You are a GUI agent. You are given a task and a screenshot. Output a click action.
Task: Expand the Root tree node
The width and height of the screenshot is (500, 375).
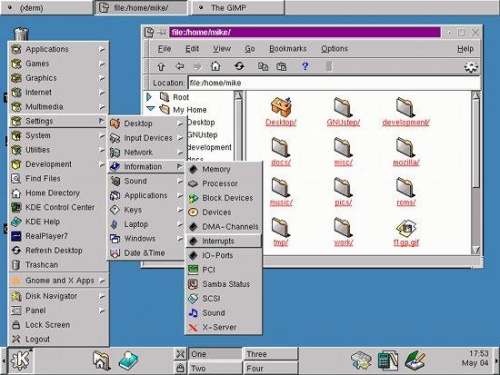tap(149, 97)
